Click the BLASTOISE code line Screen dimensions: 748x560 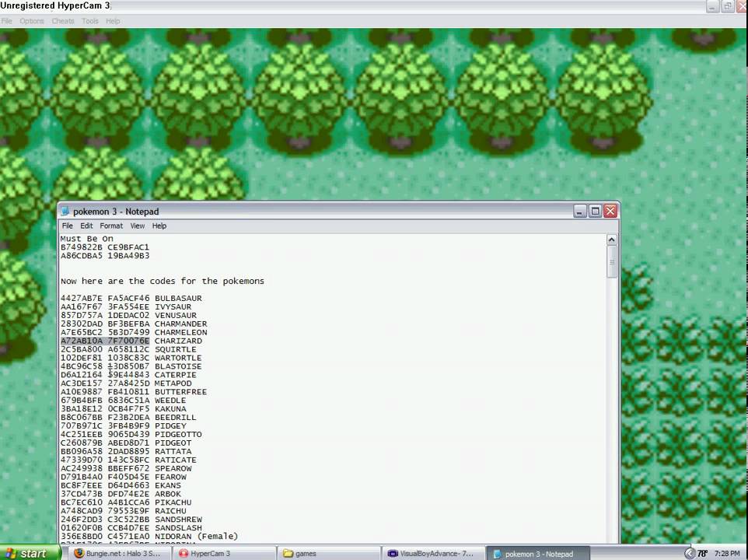[x=131, y=366]
